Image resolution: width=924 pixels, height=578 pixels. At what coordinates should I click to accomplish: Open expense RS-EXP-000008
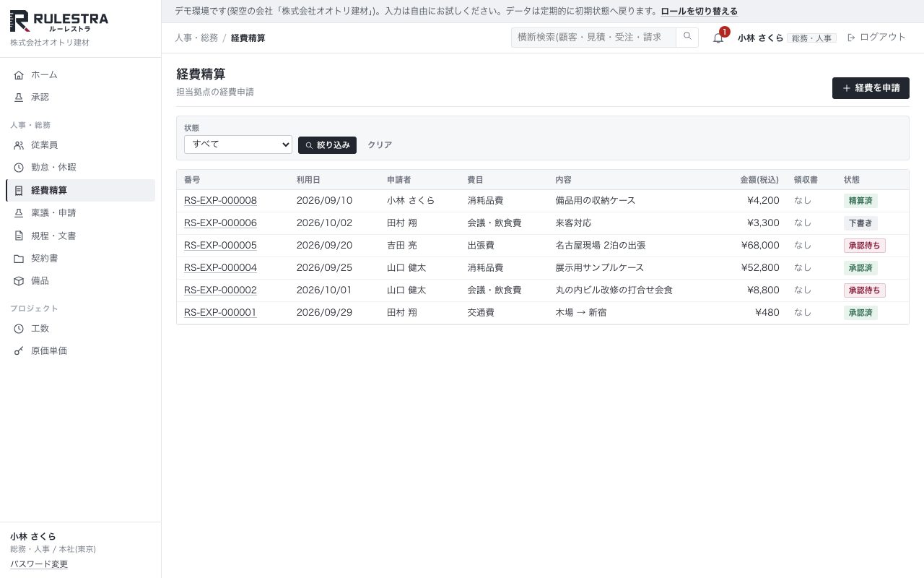point(220,201)
